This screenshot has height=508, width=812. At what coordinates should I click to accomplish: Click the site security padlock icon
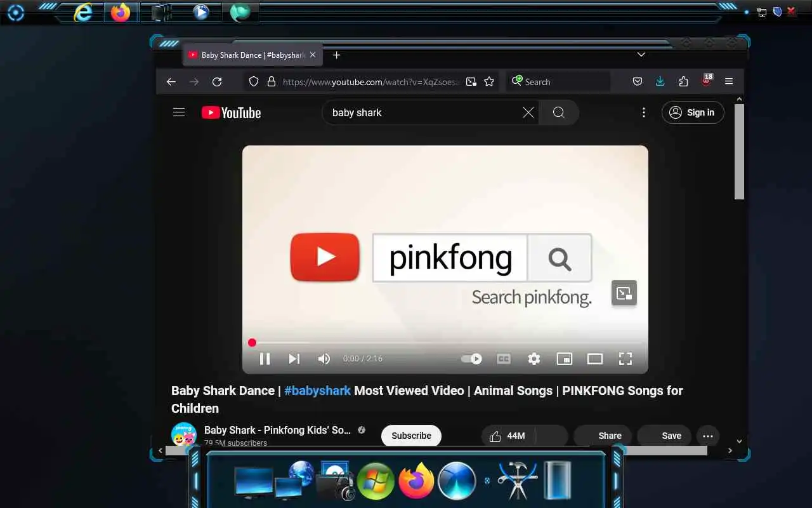click(x=272, y=82)
